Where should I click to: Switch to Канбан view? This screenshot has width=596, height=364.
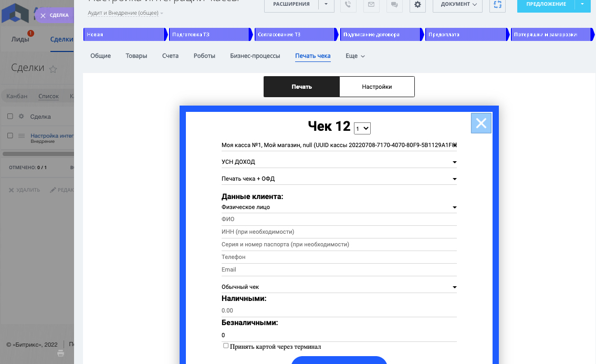(17, 96)
